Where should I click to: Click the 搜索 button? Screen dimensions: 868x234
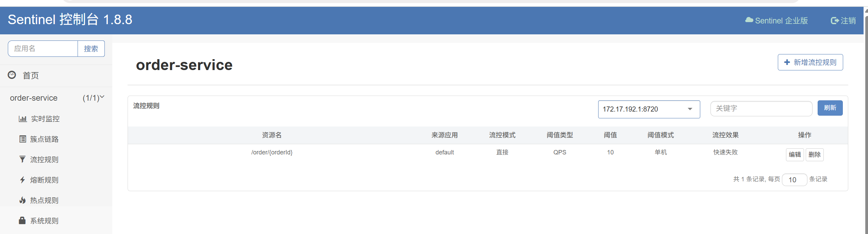coord(91,49)
